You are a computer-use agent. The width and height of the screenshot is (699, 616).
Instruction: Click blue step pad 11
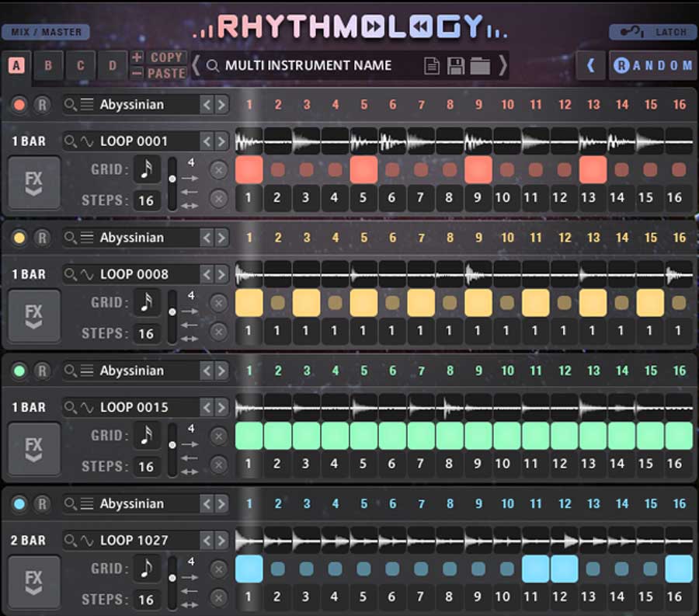pos(535,569)
